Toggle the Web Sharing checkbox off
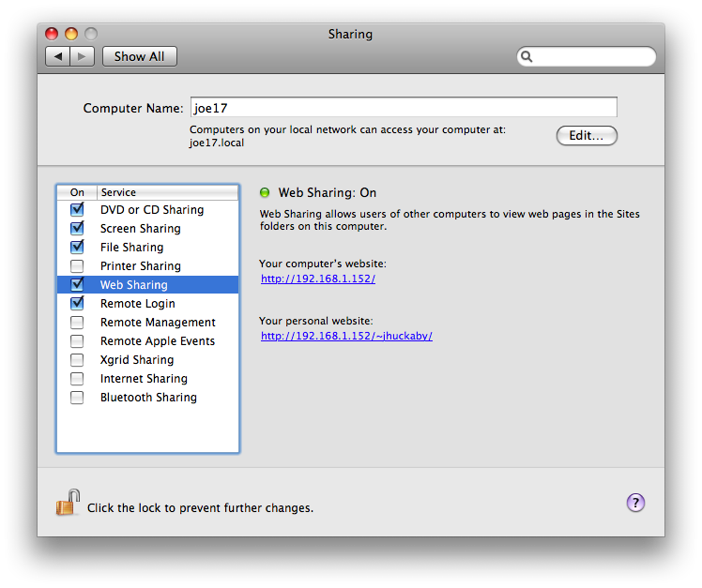Image resolution: width=702 pixels, height=588 pixels. click(77, 285)
